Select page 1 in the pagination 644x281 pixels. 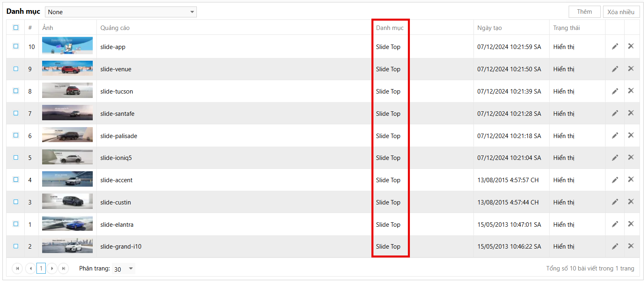tap(41, 268)
